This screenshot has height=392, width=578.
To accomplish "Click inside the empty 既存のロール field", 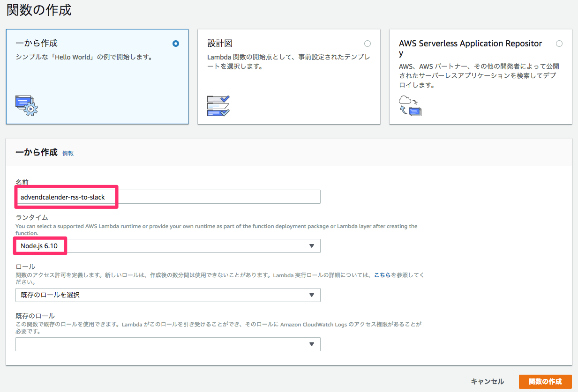I will (x=141, y=344).
